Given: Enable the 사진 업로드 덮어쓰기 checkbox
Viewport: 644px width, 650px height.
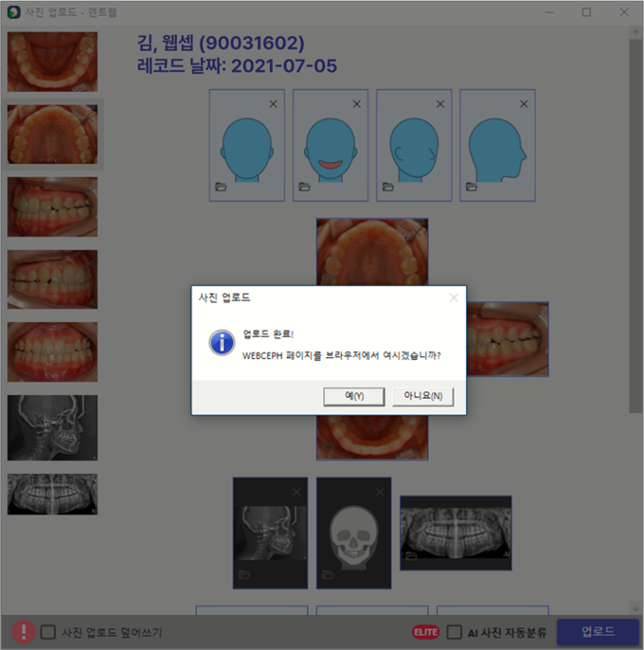Looking at the screenshot, I should click(x=48, y=632).
